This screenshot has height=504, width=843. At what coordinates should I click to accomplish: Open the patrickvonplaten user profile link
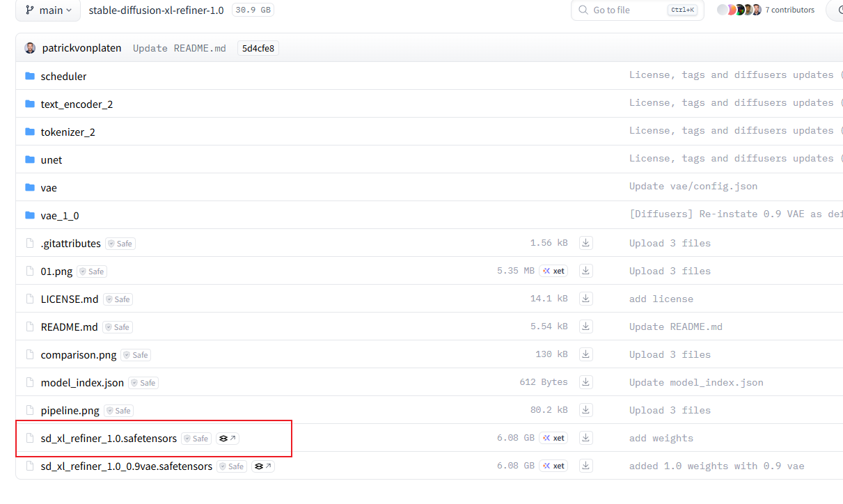point(81,48)
